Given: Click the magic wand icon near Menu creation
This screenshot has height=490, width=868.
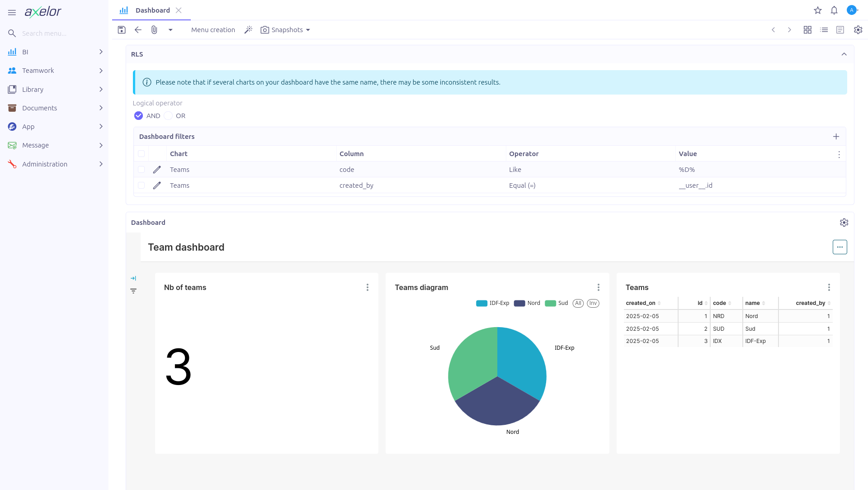Looking at the screenshot, I should 248,29.
